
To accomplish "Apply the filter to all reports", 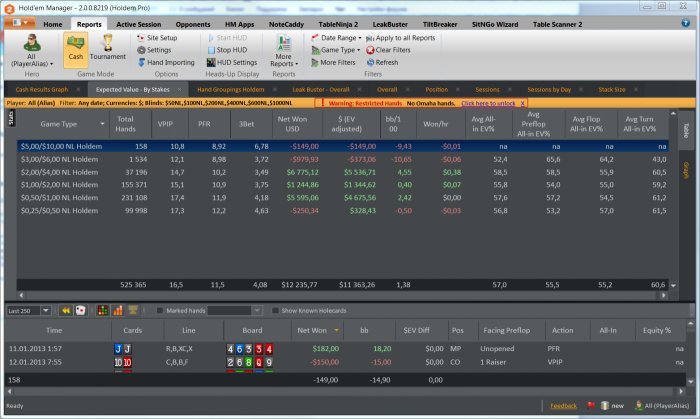I will point(400,38).
